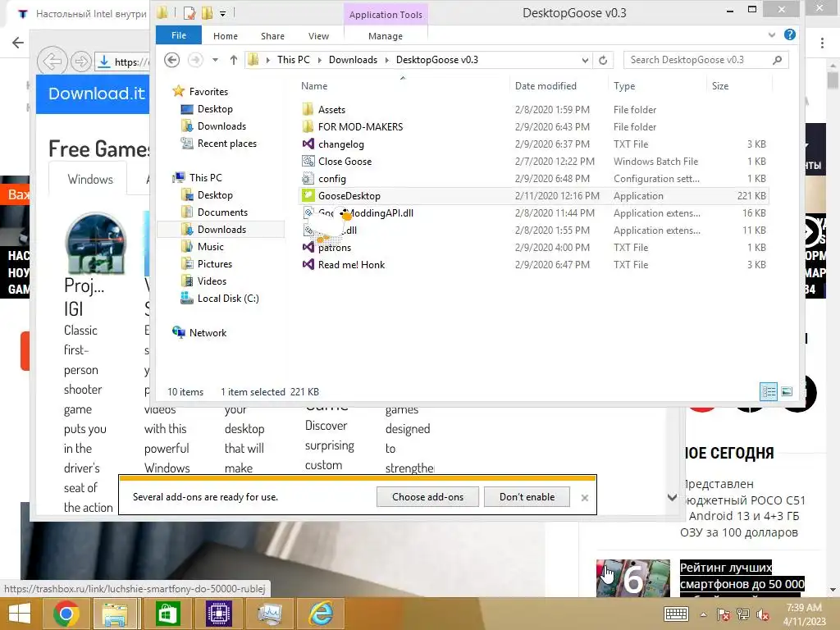Open the Start menu
This screenshot has width=840, height=630.
pos(20,614)
